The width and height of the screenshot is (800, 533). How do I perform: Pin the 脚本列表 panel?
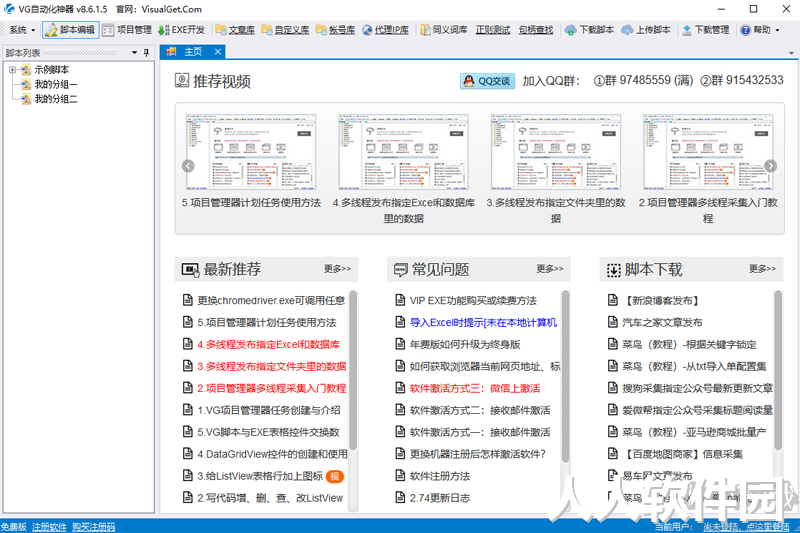(x=146, y=53)
